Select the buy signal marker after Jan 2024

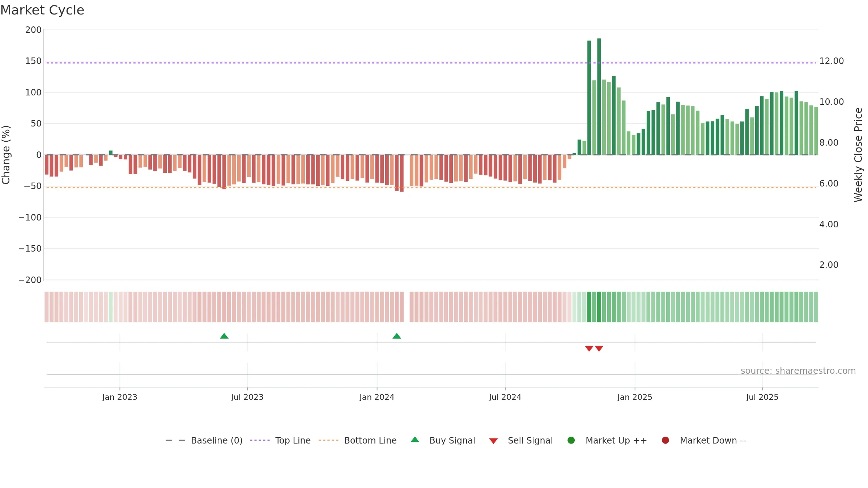(x=397, y=336)
